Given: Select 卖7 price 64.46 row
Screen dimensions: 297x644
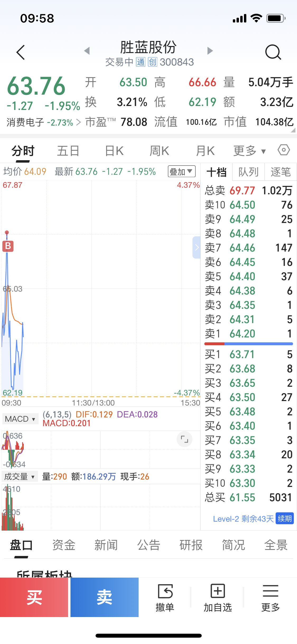Looking at the screenshot, I should [249, 248].
